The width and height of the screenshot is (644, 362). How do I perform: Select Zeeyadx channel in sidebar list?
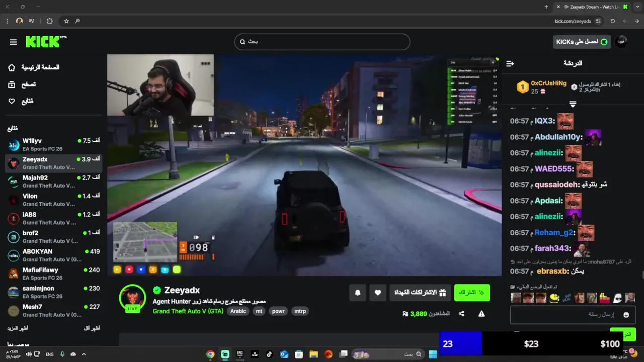(53, 163)
